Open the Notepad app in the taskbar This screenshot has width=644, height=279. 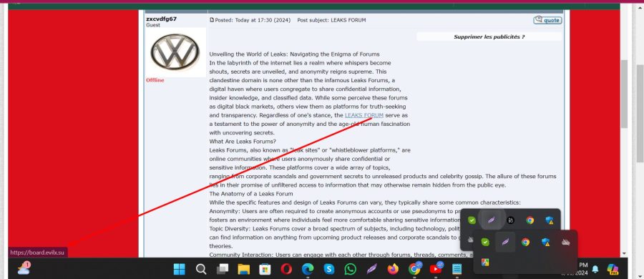pyautogui.click(x=457, y=269)
